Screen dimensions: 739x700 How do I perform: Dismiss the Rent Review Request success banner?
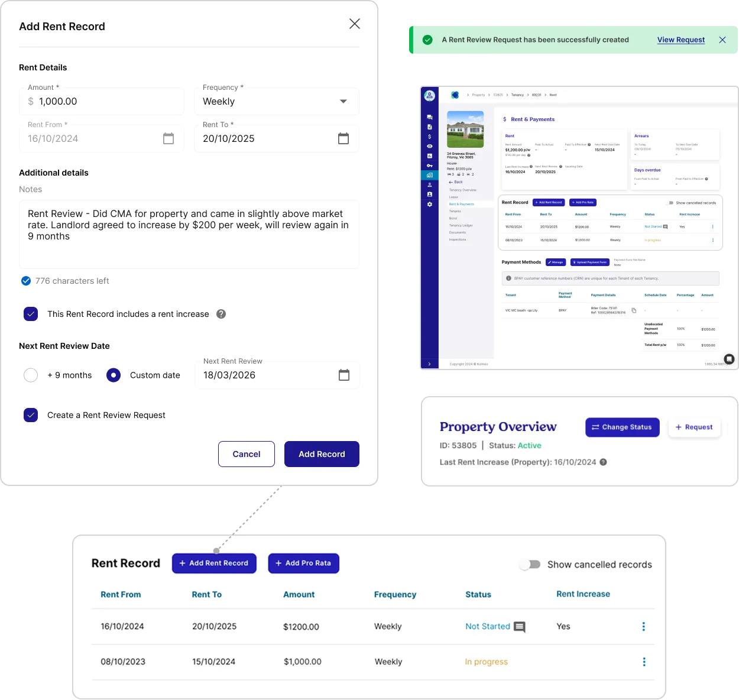tap(722, 40)
